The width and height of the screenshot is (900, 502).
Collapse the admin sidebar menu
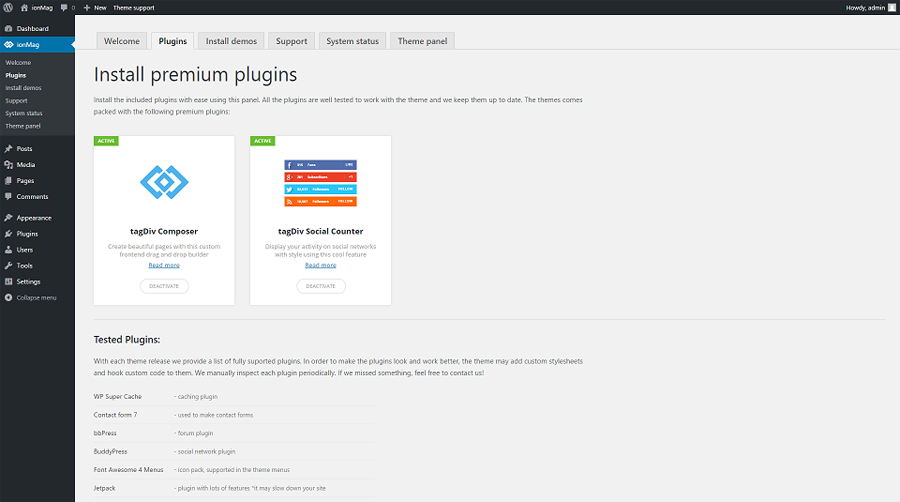click(x=30, y=298)
